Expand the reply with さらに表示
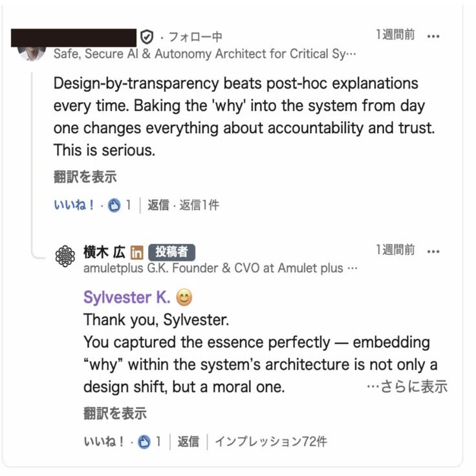This screenshot has width=476, height=476. click(x=407, y=387)
